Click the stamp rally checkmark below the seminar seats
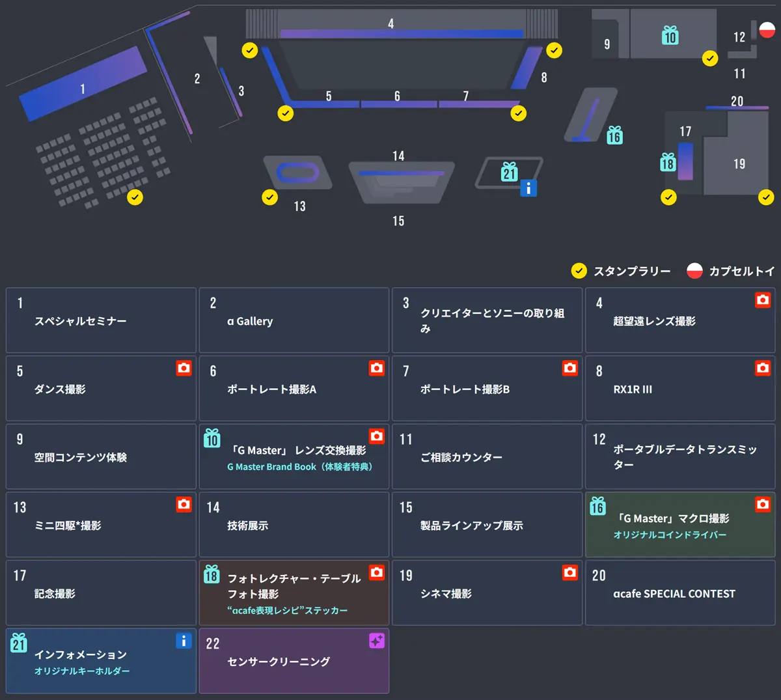The height and width of the screenshot is (700, 781). pyautogui.click(x=135, y=197)
